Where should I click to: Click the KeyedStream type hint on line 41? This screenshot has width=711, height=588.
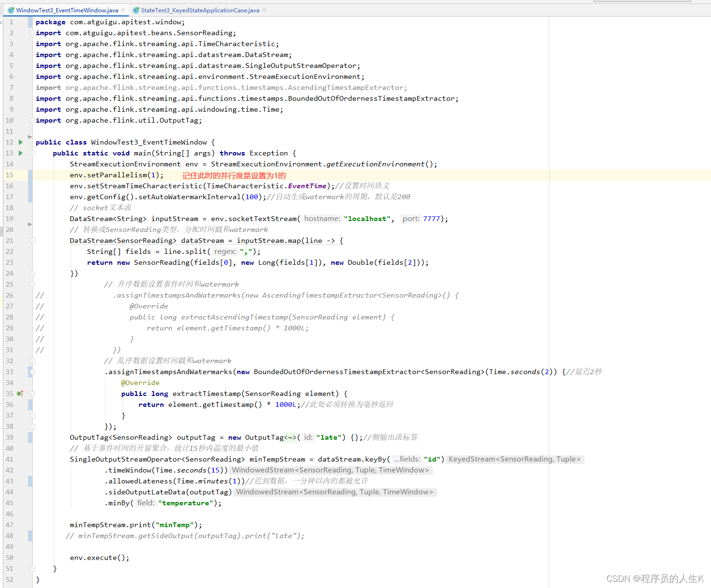(514, 459)
